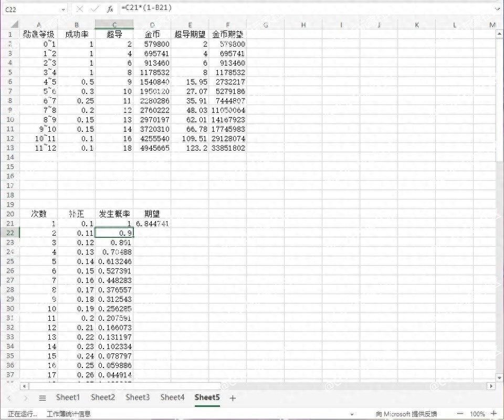Select the cell with 15.95
Screen dimensions: 504x420
tap(190, 81)
